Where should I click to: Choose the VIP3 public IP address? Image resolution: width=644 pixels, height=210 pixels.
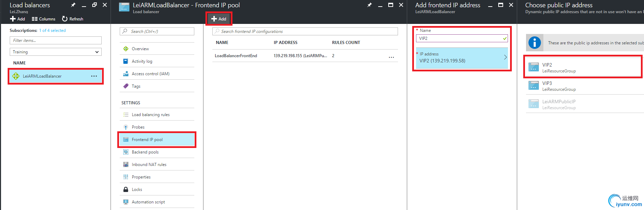coord(585,86)
